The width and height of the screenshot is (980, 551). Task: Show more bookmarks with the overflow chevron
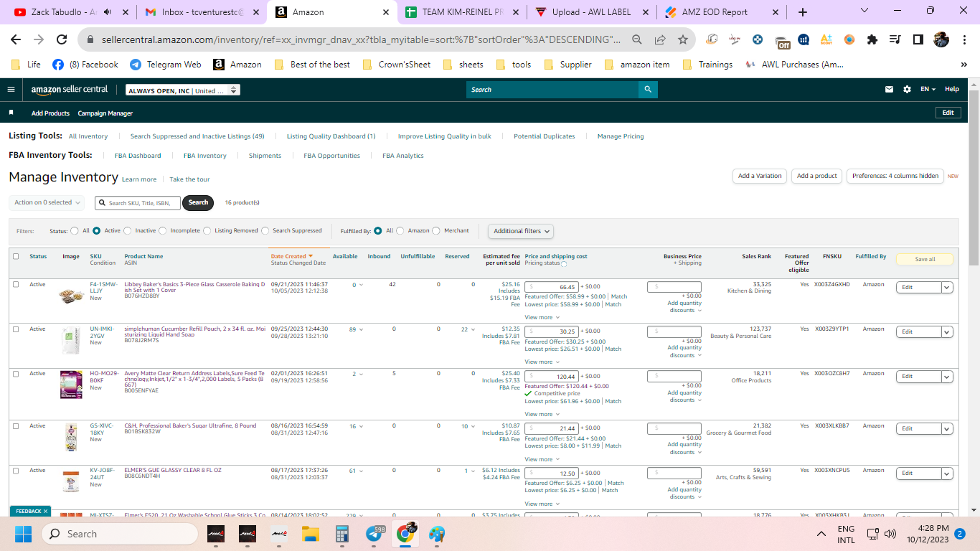963,65
